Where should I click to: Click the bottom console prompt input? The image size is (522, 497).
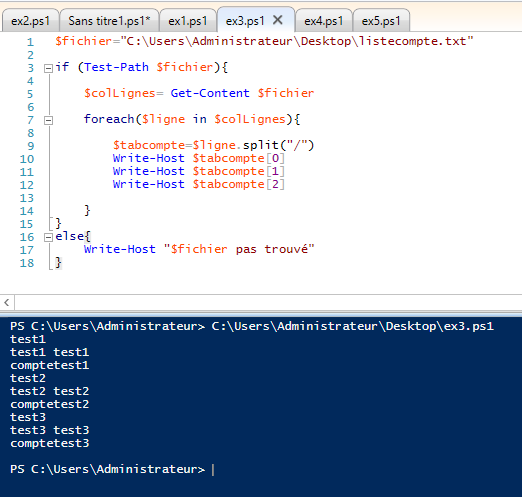tap(213, 470)
